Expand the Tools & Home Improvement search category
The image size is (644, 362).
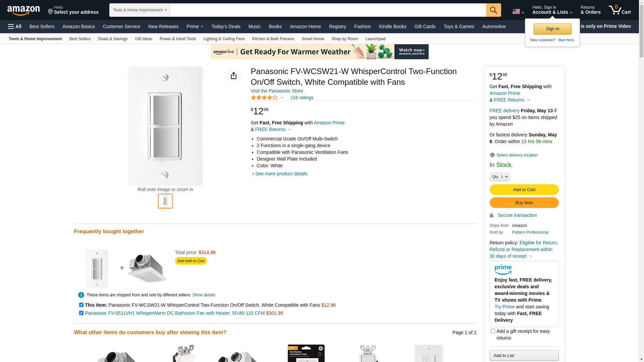tap(140, 10)
